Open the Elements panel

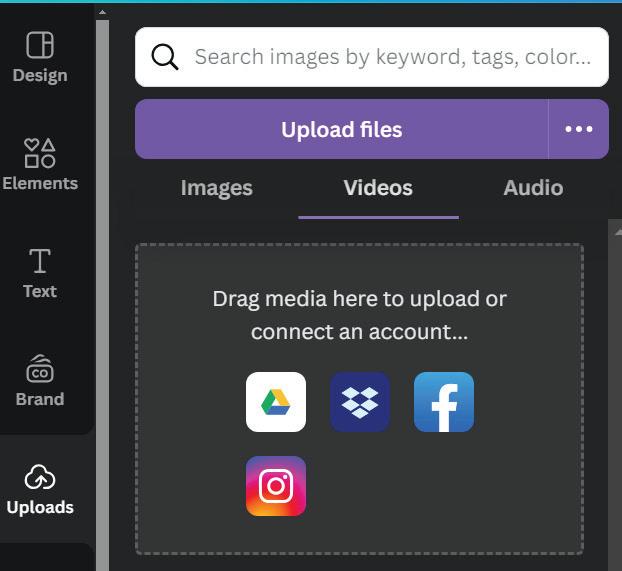[40, 165]
